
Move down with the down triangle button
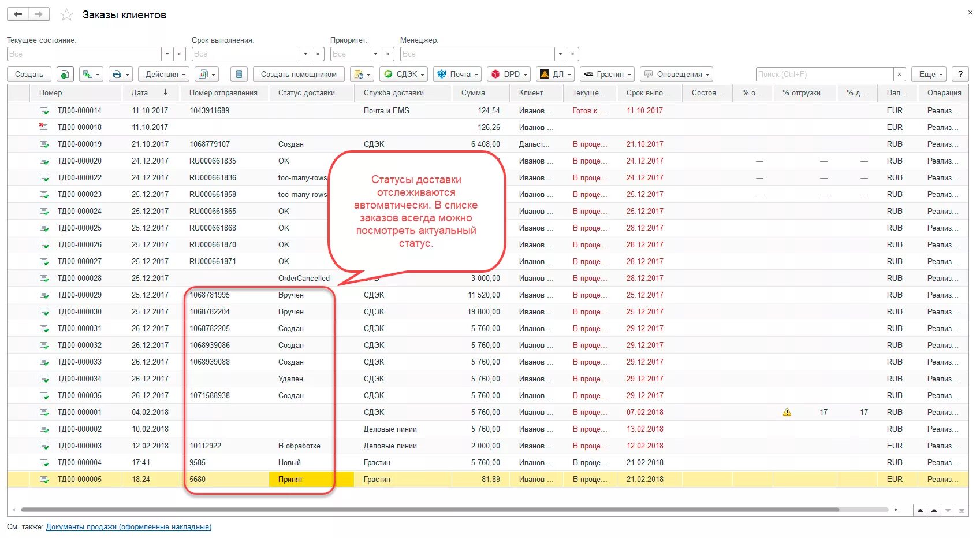(x=948, y=510)
